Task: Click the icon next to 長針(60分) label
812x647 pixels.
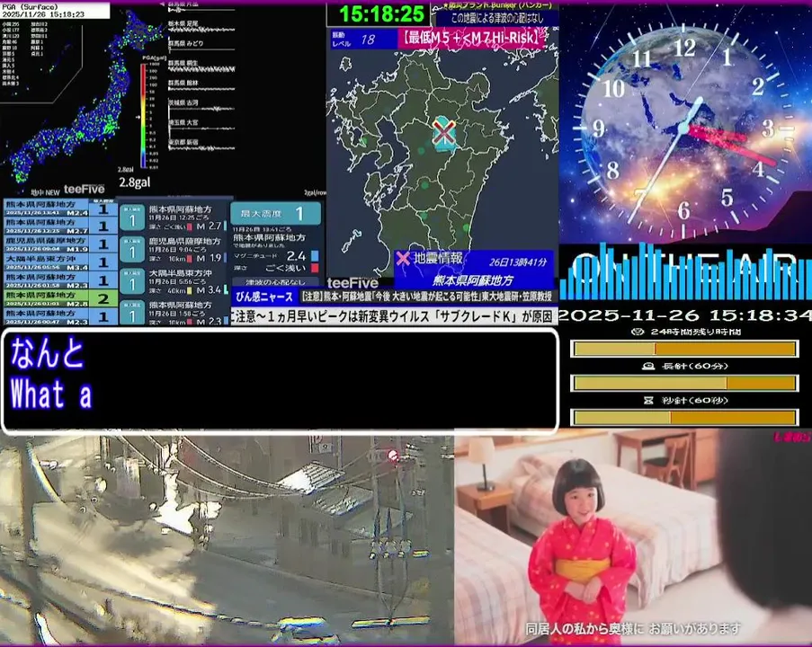Action: pyautogui.click(x=647, y=366)
